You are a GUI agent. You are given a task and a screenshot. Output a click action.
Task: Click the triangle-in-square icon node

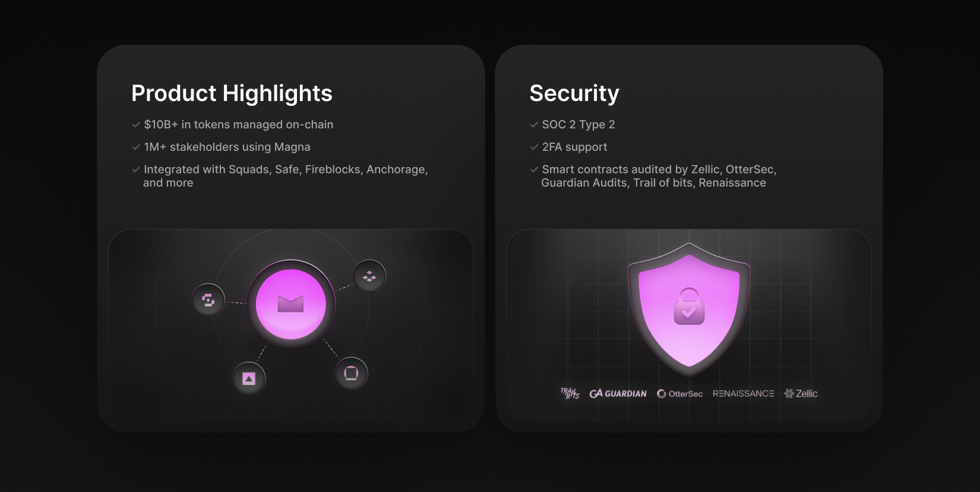pyautogui.click(x=249, y=379)
